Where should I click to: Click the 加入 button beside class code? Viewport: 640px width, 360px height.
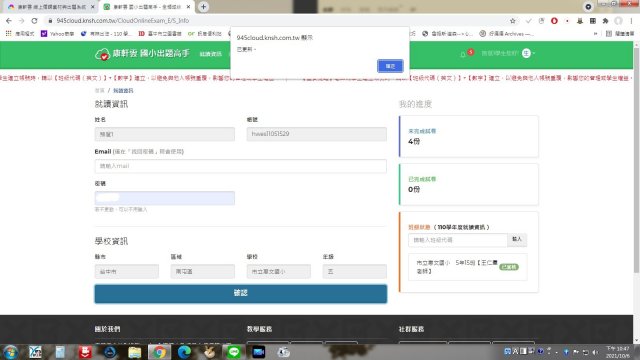517,240
